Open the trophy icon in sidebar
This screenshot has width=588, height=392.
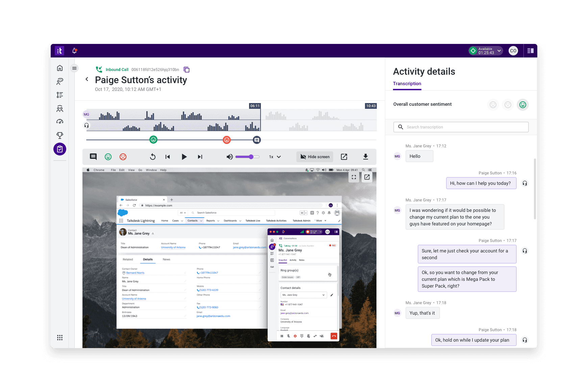click(60, 136)
